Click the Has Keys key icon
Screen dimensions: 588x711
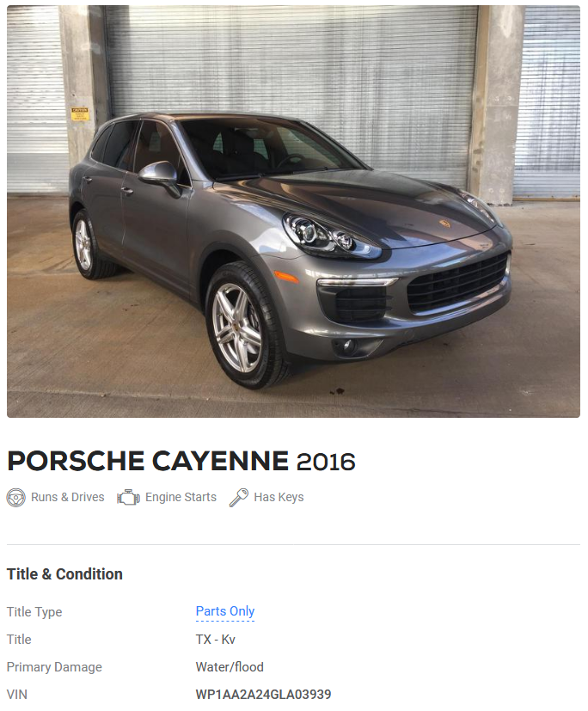coord(239,498)
